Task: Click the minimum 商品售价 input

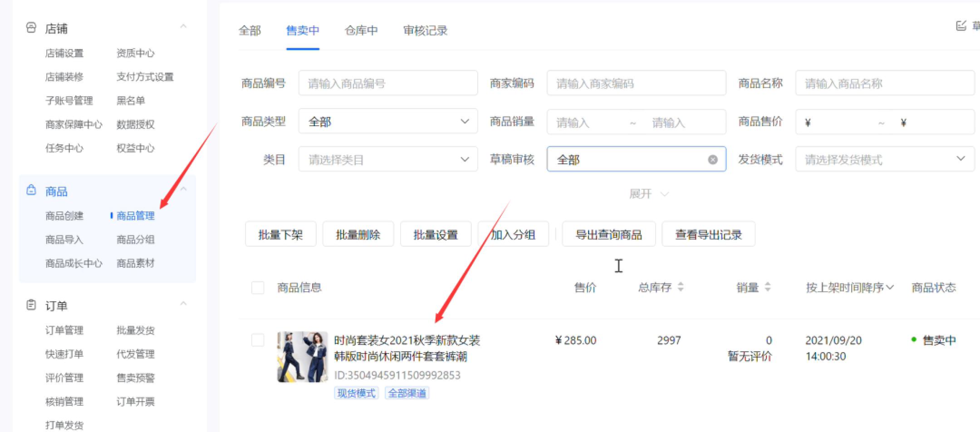Action: click(837, 122)
